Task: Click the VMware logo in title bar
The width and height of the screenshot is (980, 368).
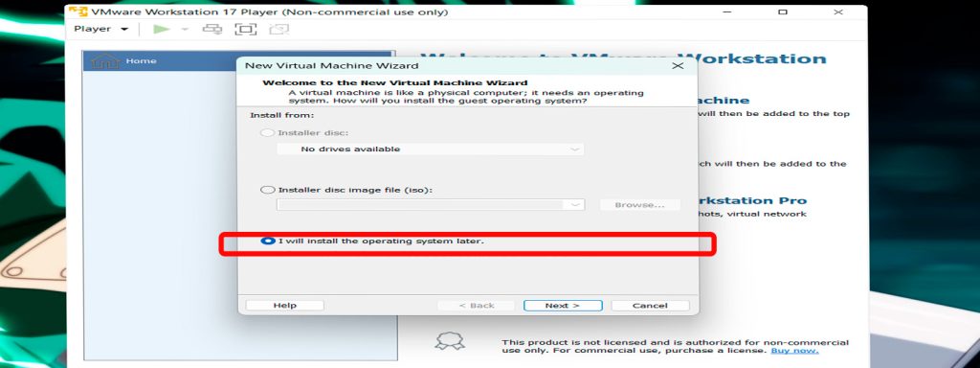Action: click(78, 11)
